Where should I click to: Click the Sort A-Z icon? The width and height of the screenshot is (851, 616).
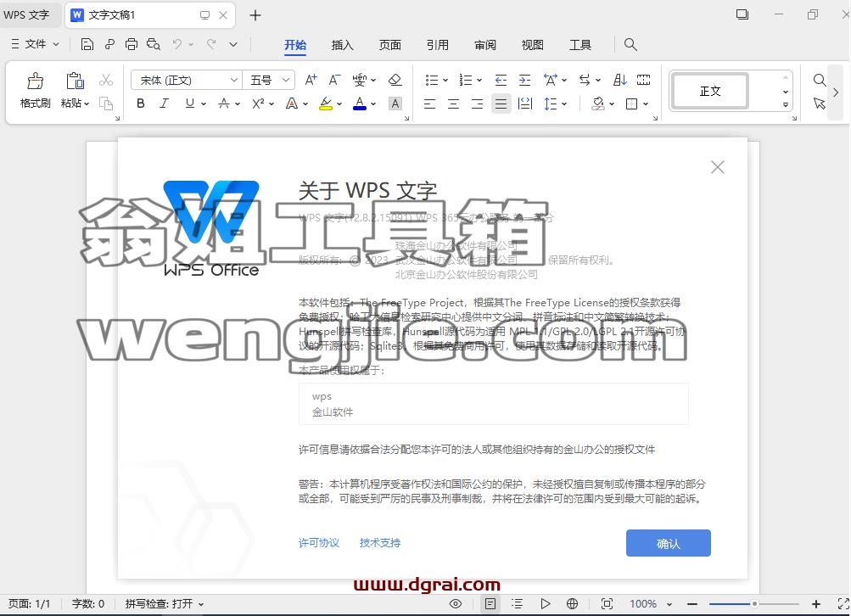point(620,81)
